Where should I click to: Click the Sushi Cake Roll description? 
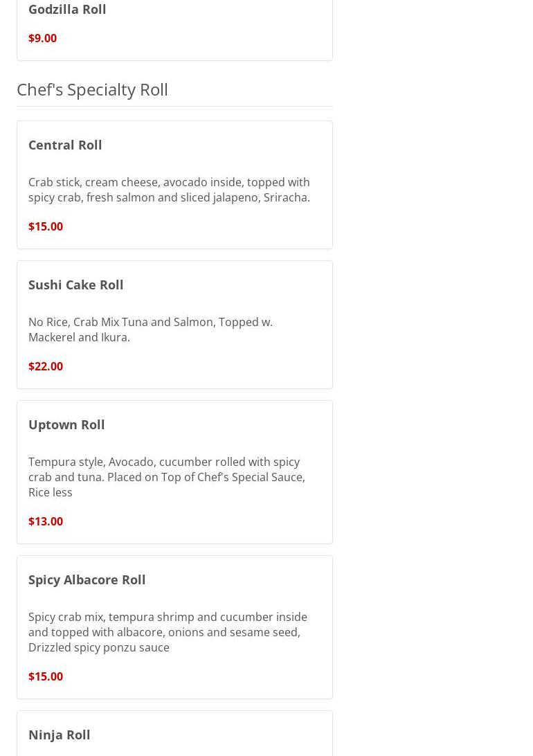click(150, 330)
